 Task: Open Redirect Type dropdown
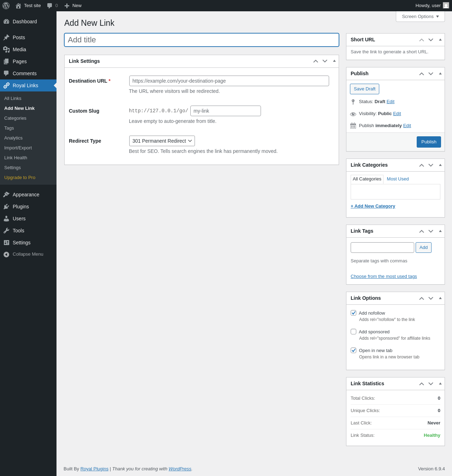point(162,141)
